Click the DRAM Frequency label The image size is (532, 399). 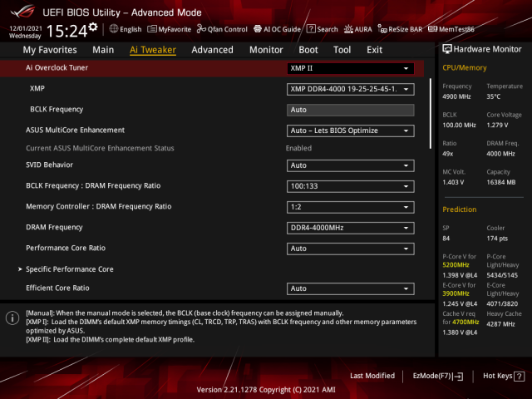point(54,227)
